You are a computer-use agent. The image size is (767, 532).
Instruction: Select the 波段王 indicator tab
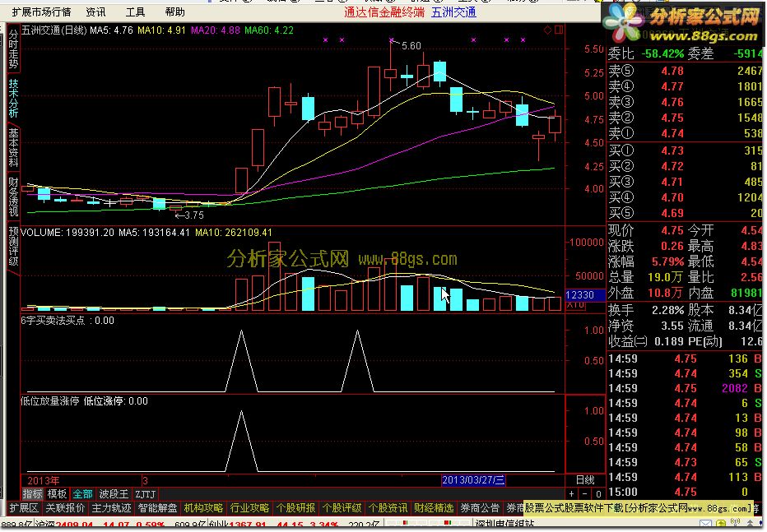114,494
